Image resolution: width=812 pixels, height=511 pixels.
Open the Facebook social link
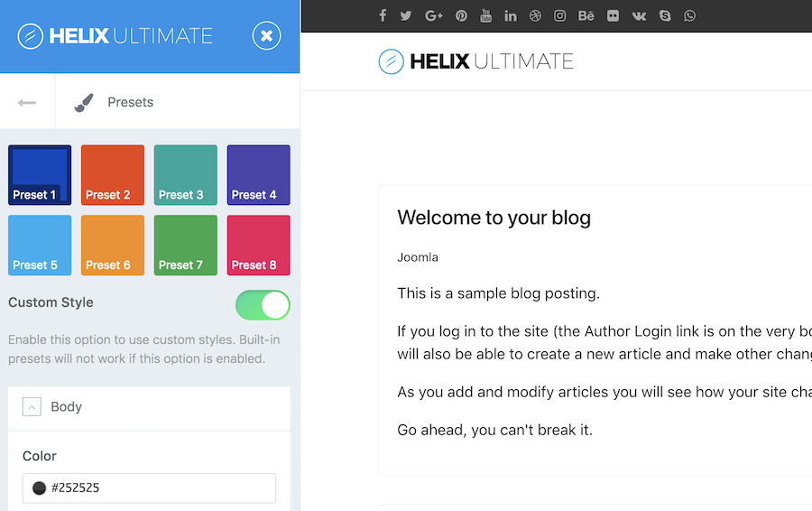point(383,15)
